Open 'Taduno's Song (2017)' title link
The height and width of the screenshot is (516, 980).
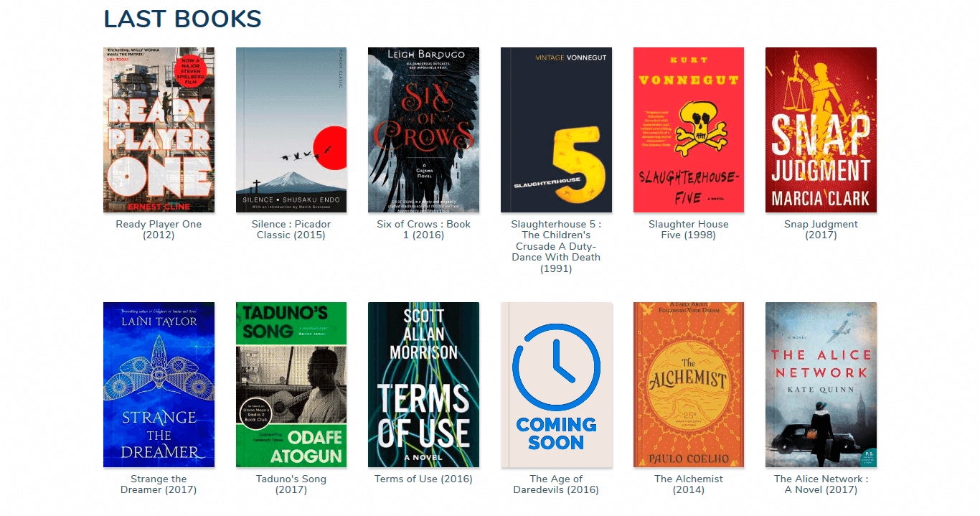click(x=291, y=484)
